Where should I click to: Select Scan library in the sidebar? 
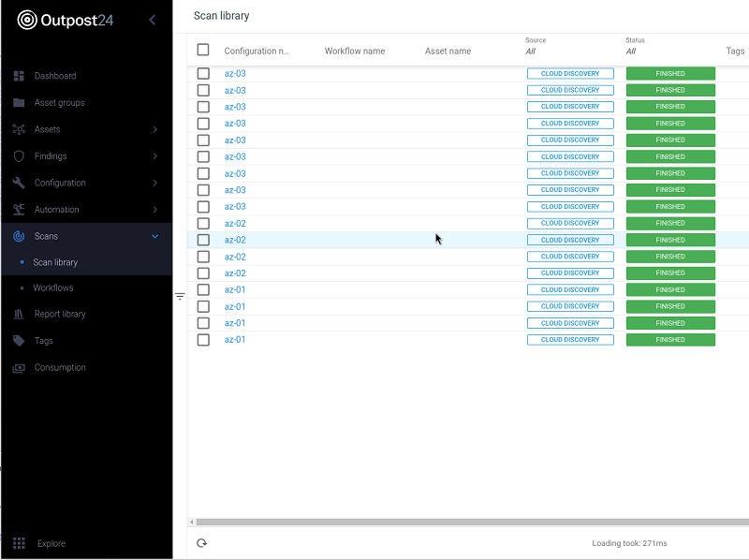[x=55, y=262]
